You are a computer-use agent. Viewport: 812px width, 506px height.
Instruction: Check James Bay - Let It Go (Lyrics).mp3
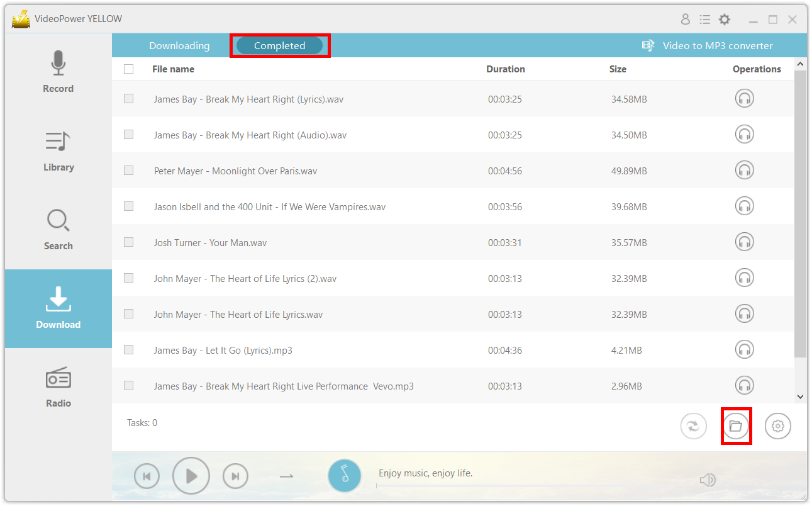tap(128, 350)
